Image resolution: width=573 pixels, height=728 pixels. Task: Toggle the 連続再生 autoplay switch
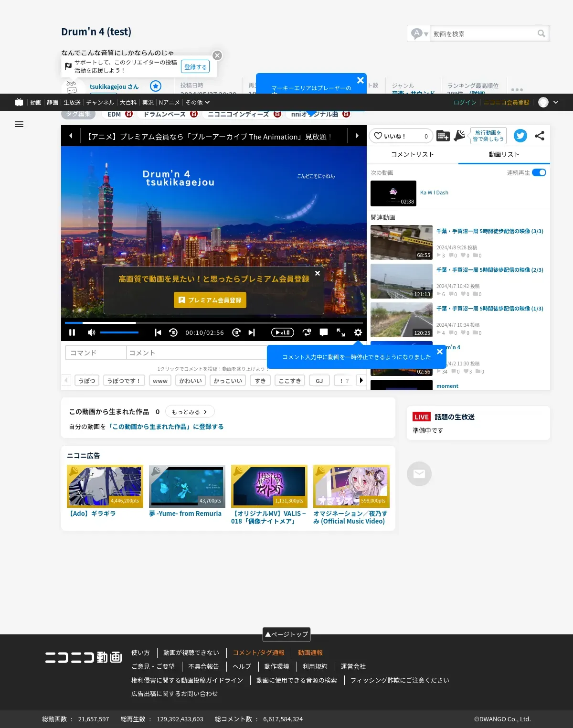coord(539,172)
